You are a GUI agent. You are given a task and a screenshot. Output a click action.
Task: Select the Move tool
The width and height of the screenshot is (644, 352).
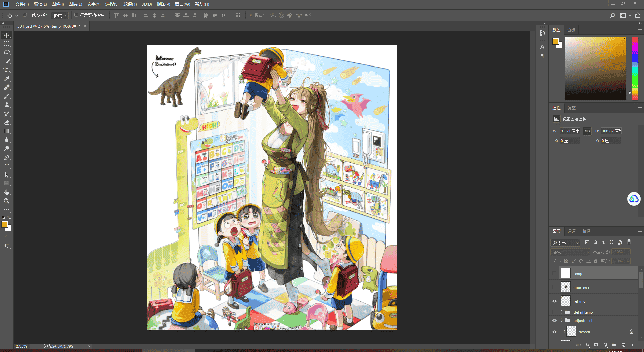coord(7,35)
